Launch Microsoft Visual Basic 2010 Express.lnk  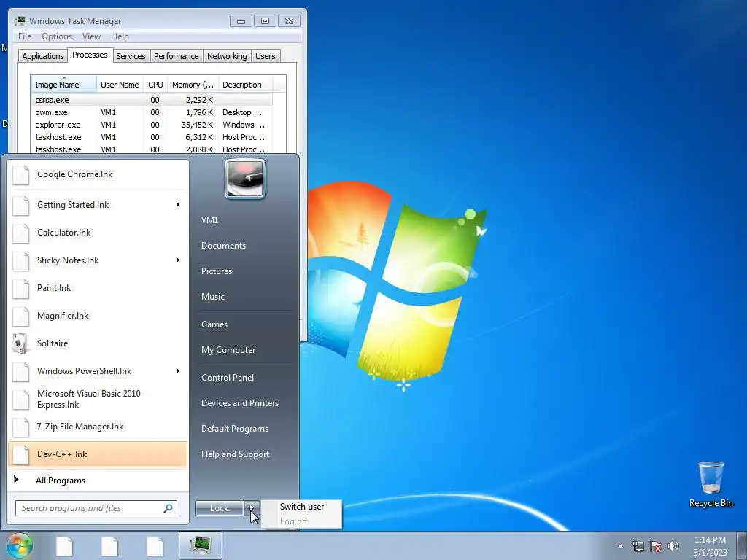click(98, 399)
